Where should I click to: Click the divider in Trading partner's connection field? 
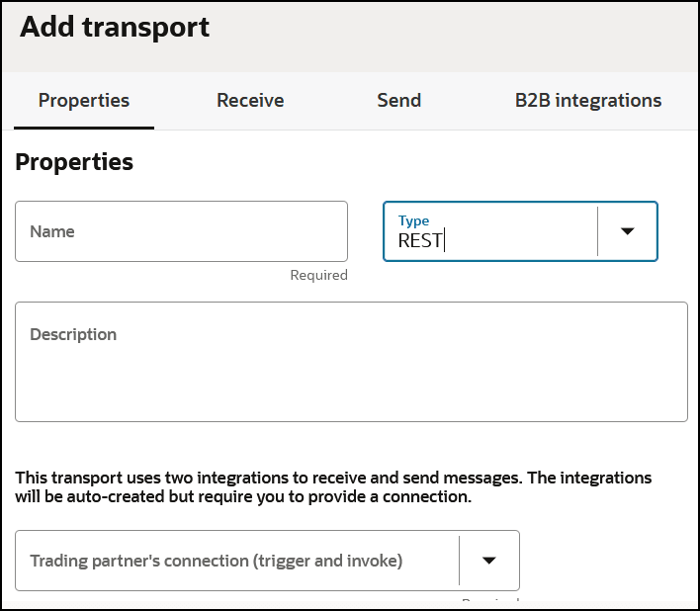(x=460, y=561)
